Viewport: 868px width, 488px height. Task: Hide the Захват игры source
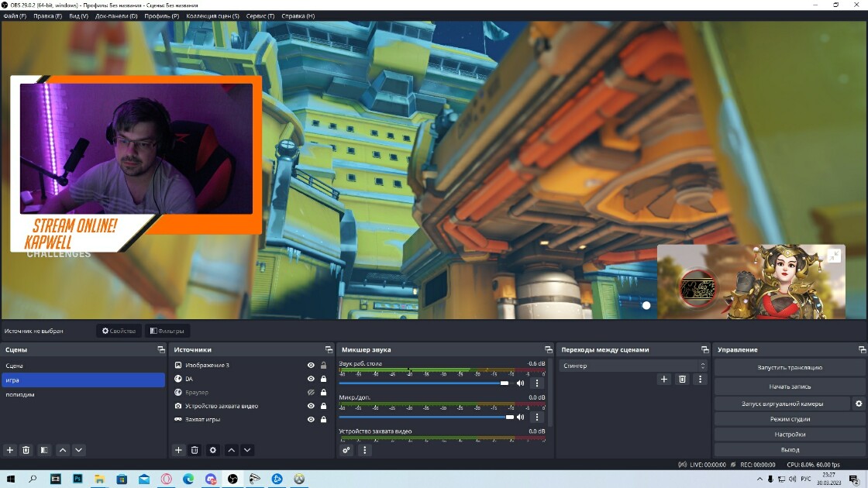[311, 419]
